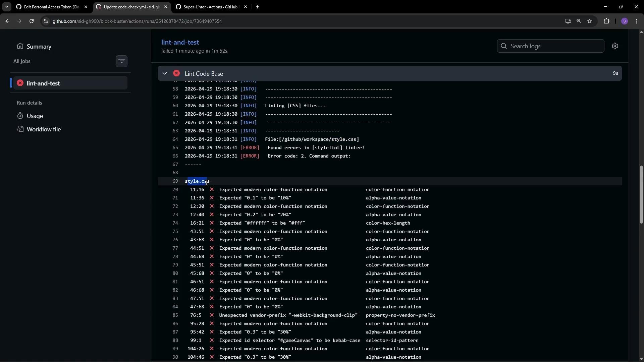Focus the GitHub URL address bar
Image resolution: width=644 pixels, height=362 pixels.
tap(302, 21)
